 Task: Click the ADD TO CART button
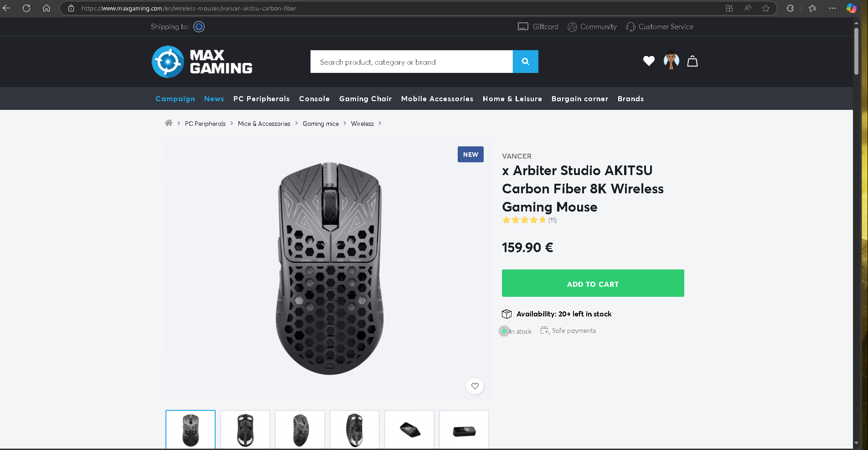coord(593,283)
